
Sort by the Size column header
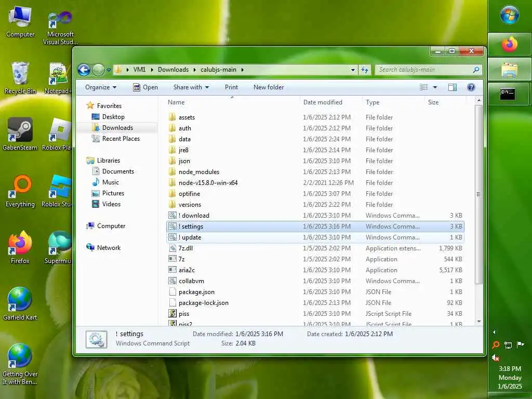(x=445, y=102)
